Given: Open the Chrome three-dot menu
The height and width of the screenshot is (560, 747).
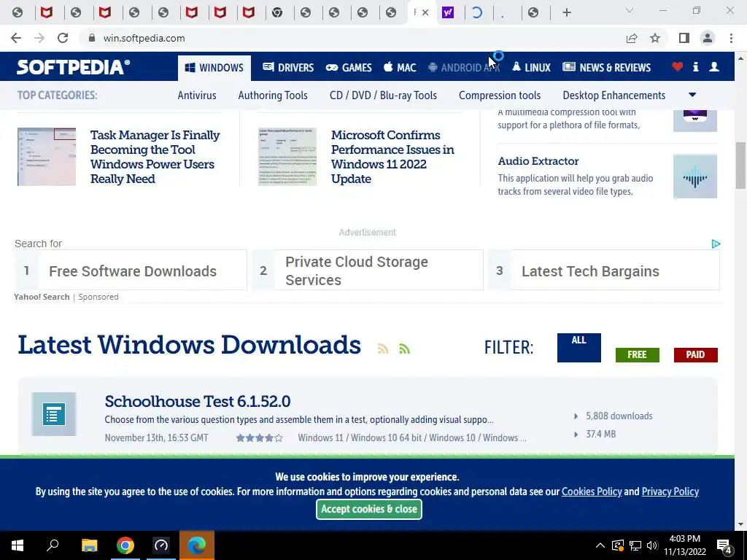Looking at the screenshot, I should click(731, 38).
